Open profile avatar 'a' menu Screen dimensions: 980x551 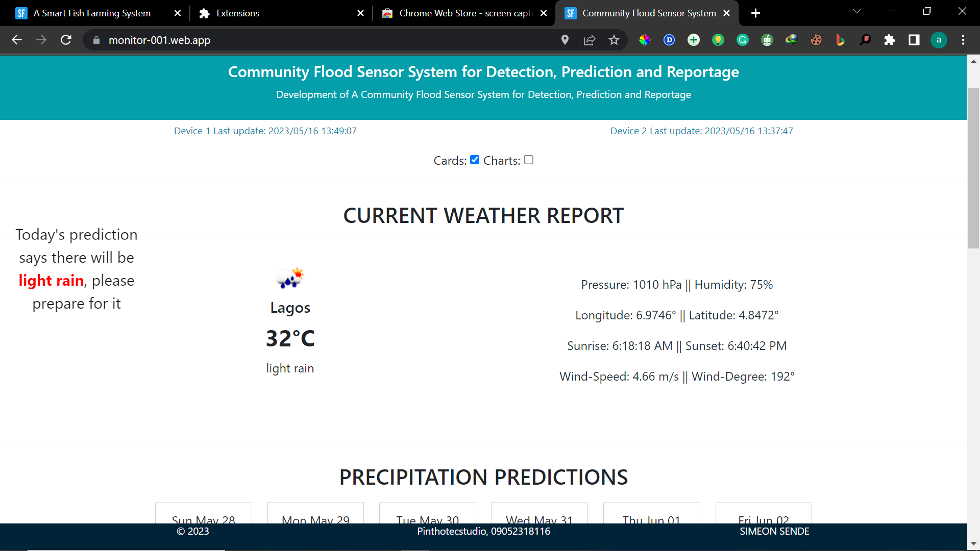[x=939, y=40]
